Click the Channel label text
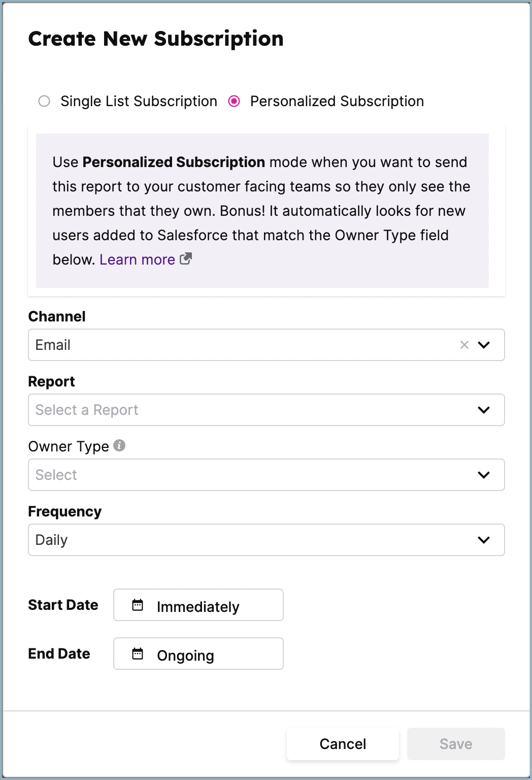 click(x=57, y=316)
